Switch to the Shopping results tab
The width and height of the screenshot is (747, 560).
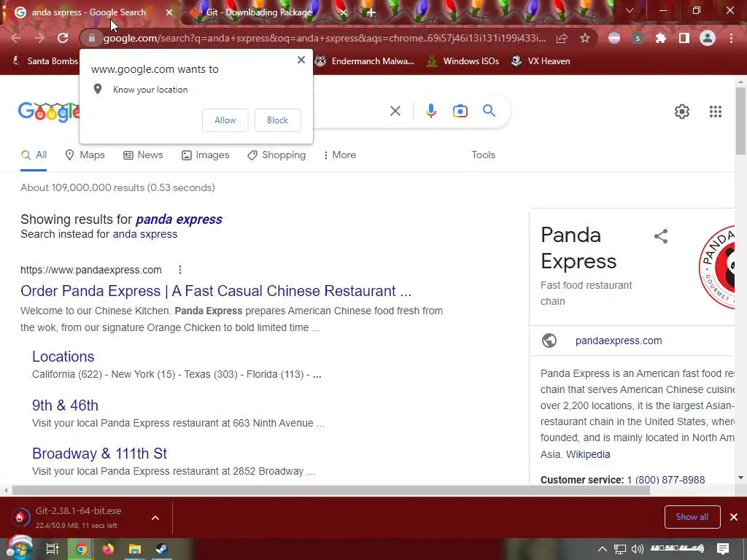(276, 155)
